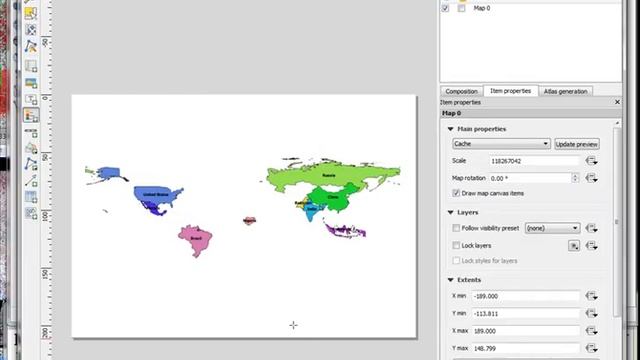Image resolution: width=640 pixels, height=360 pixels.
Task: Open data defined override for Lock layers
Action: (x=591, y=246)
